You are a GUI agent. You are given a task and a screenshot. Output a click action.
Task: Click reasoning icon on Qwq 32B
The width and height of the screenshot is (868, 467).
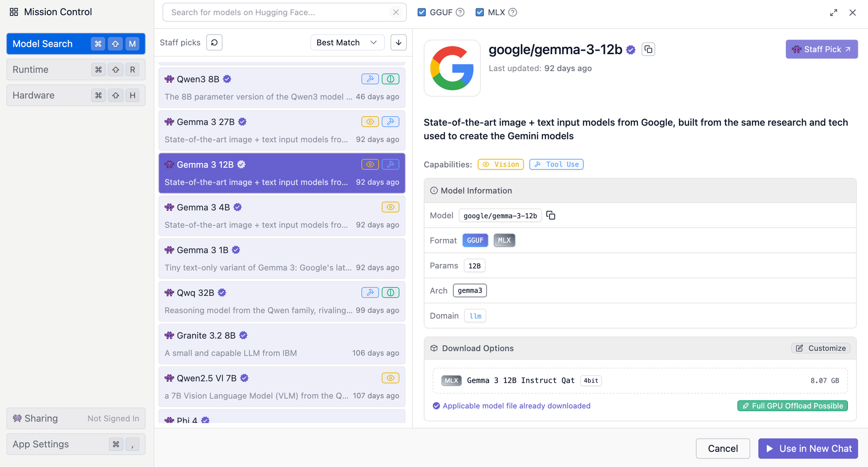pyautogui.click(x=391, y=293)
